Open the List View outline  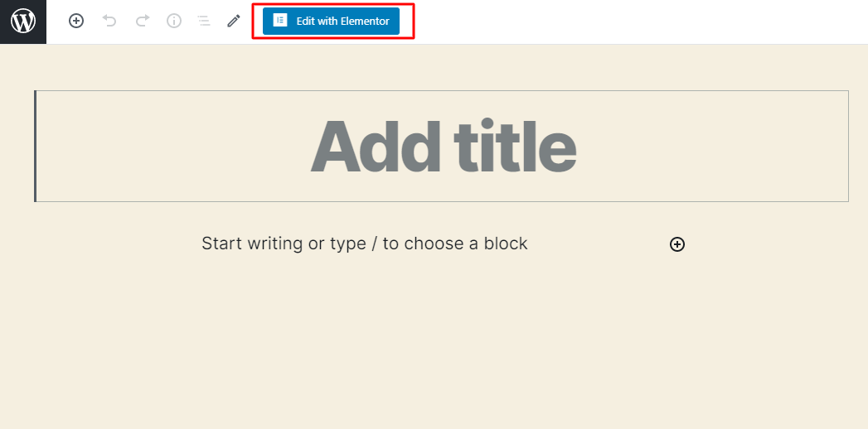204,22
